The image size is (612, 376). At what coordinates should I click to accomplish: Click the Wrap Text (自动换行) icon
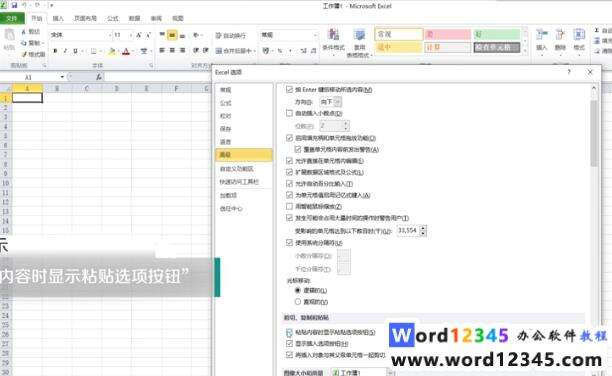pyautogui.click(x=231, y=36)
